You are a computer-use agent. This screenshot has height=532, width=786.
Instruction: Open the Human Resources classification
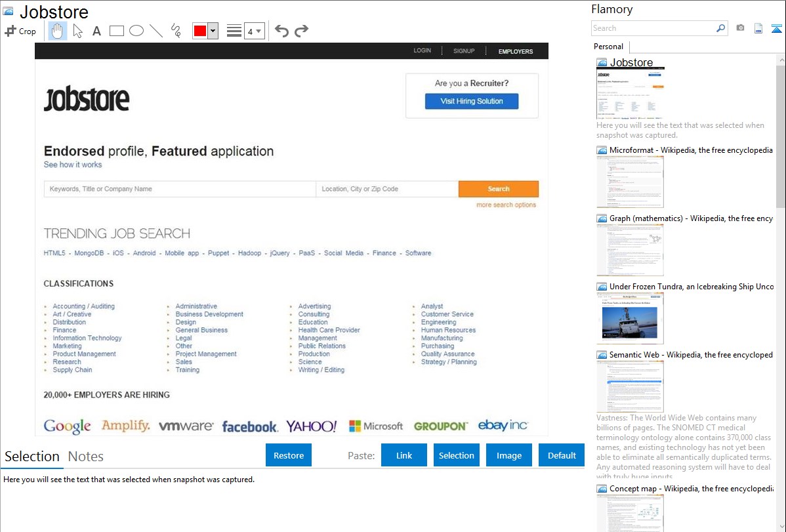click(x=448, y=330)
